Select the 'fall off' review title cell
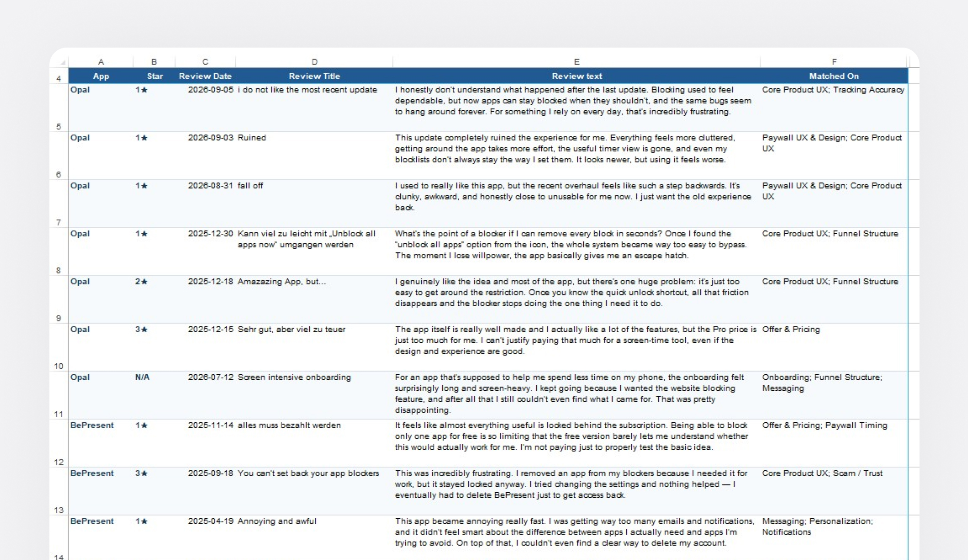This screenshot has height=560, width=968. pyautogui.click(x=314, y=204)
